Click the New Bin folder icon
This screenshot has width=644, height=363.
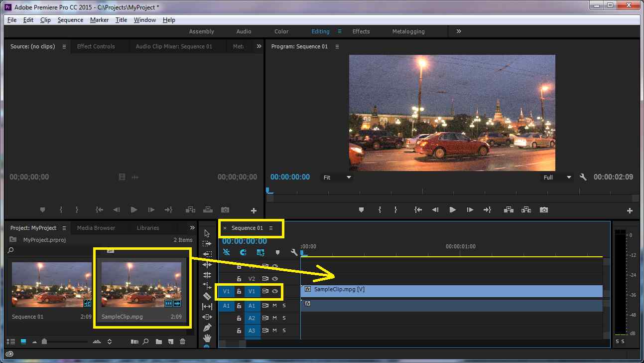pyautogui.click(x=158, y=342)
